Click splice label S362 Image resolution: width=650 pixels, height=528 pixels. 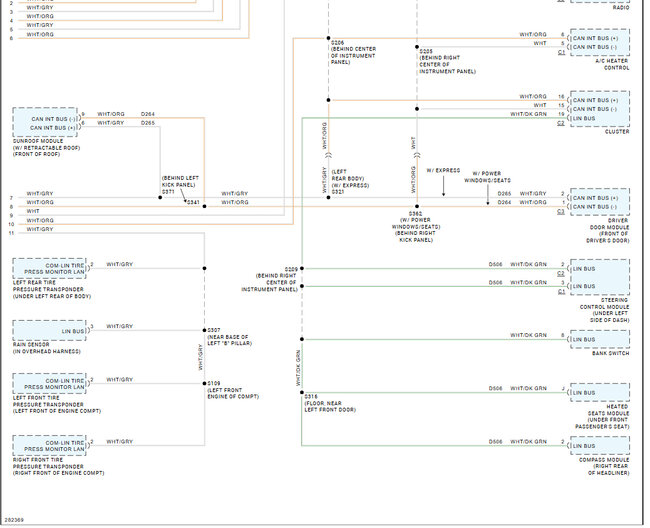(x=415, y=214)
